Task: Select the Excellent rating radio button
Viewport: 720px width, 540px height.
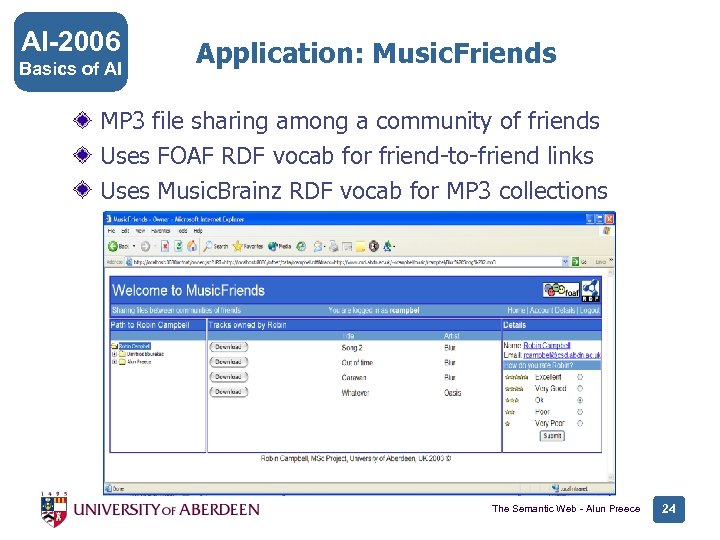Action: tap(580, 377)
